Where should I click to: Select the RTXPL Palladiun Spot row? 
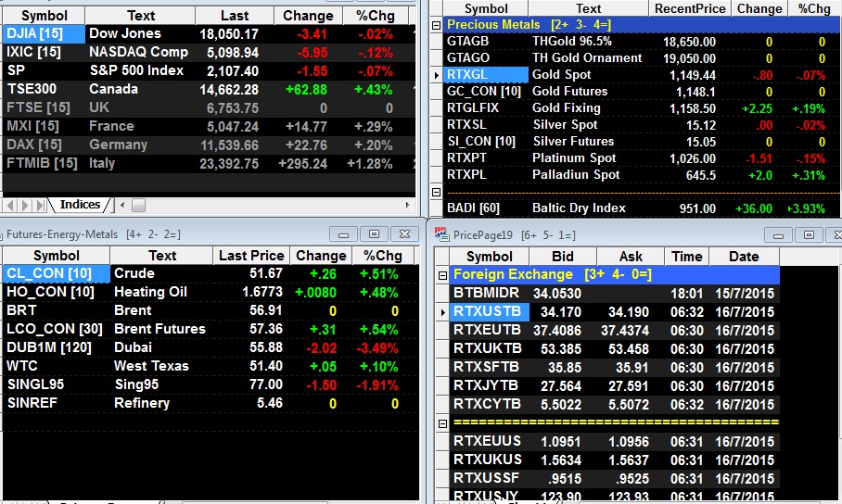(x=642, y=174)
